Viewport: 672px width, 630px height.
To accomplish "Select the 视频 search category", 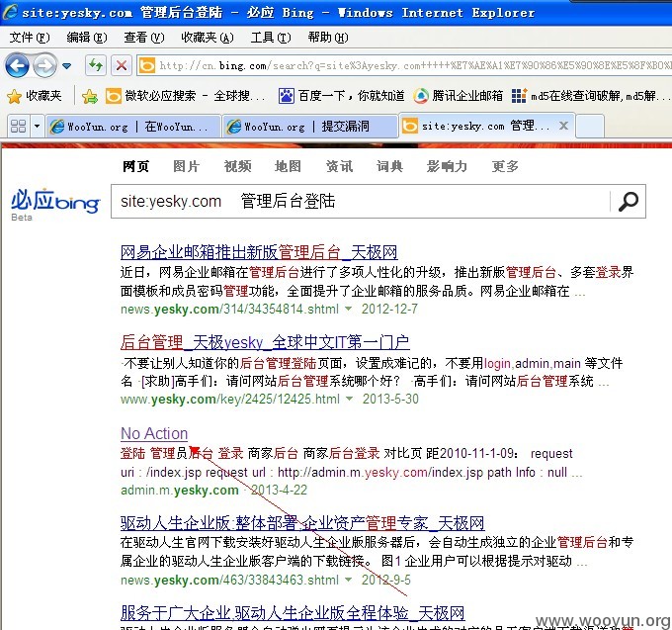I will (x=237, y=166).
